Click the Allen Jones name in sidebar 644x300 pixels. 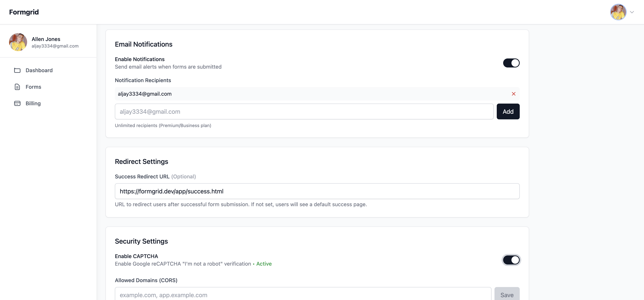tap(46, 39)
